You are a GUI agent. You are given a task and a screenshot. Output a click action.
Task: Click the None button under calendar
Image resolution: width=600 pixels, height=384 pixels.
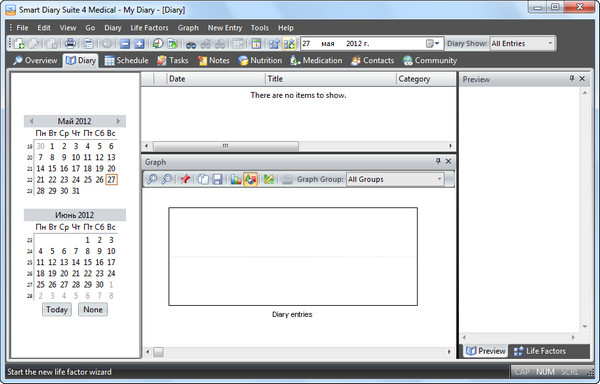pyautogui.click(x=93, y=309)
